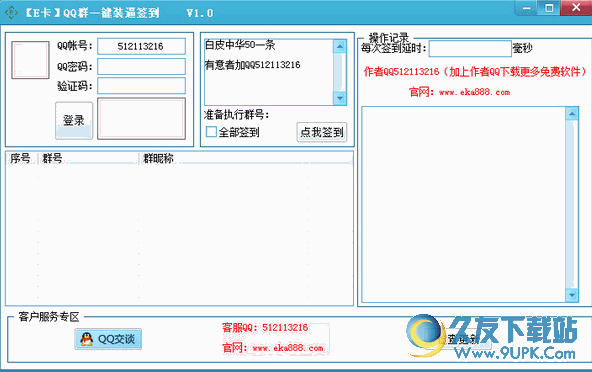
Task: Click the 序号 column header
Action: coord(22,158)
